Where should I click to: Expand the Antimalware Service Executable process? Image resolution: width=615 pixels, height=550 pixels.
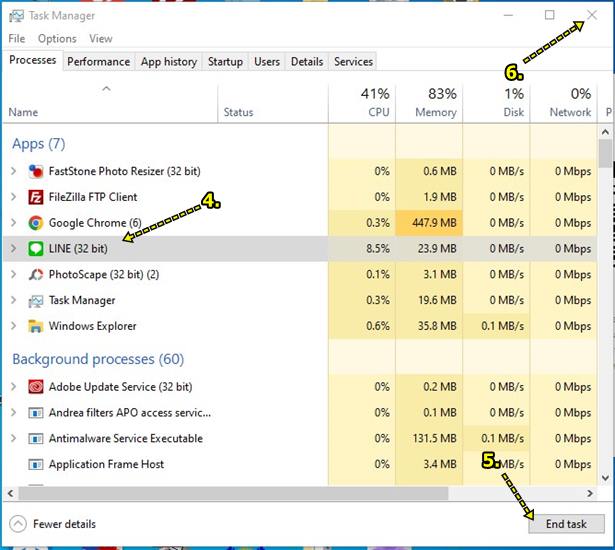coord(14,439)
